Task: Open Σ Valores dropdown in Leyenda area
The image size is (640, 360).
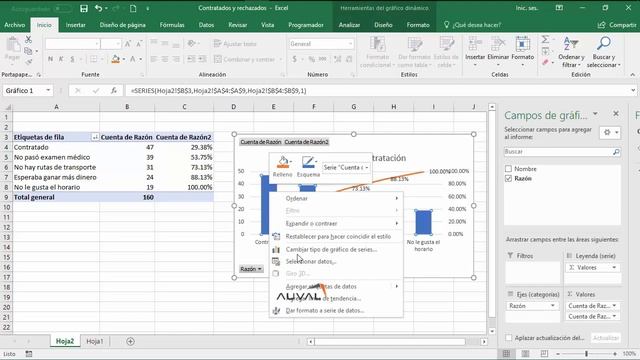Action: 614,267
